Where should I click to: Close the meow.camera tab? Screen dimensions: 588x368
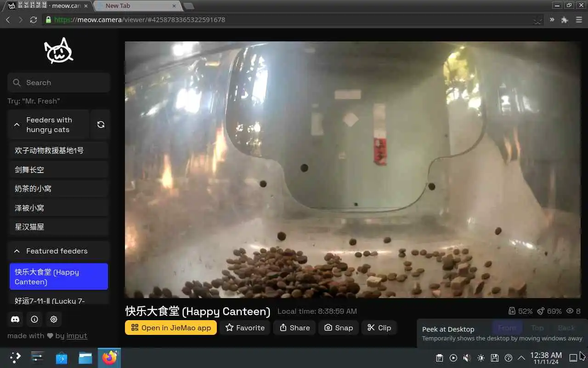click(86, 6)
